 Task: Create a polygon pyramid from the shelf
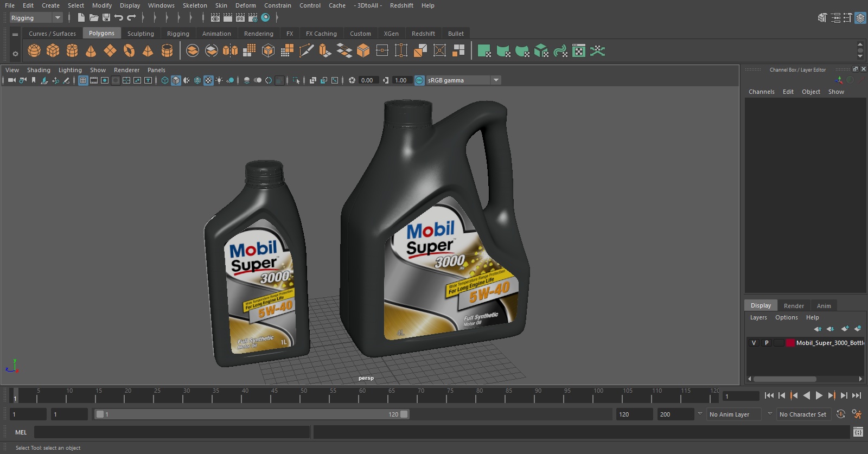[148, 51]
